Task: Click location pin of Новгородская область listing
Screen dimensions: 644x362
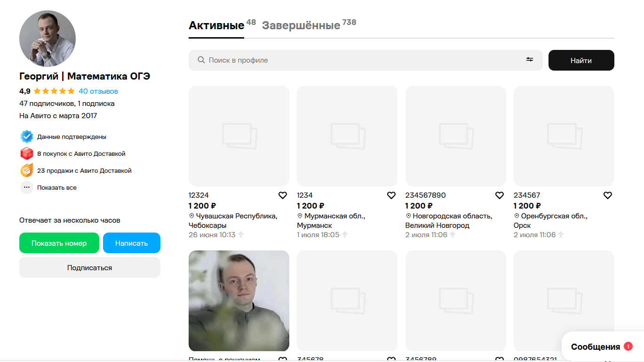Action: click(408, 216)
